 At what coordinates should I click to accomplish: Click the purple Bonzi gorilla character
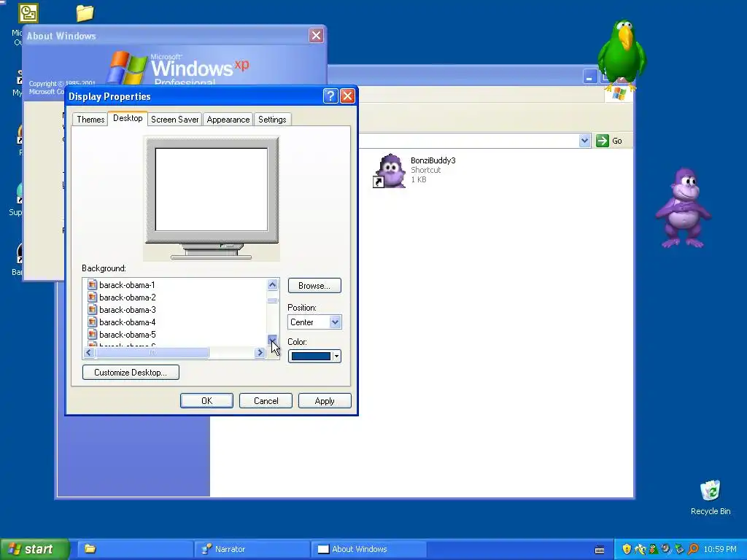(683, 208)
